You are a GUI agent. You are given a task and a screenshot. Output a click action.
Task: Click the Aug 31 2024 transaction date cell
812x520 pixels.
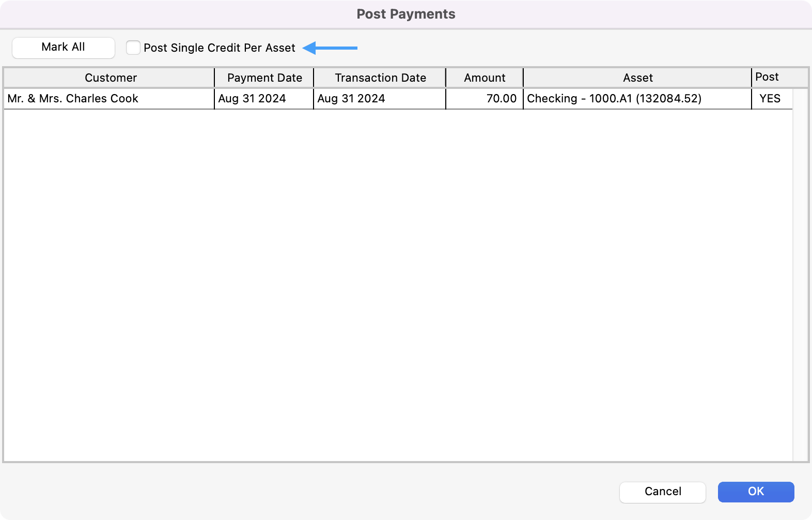click(x=351, y=99)
